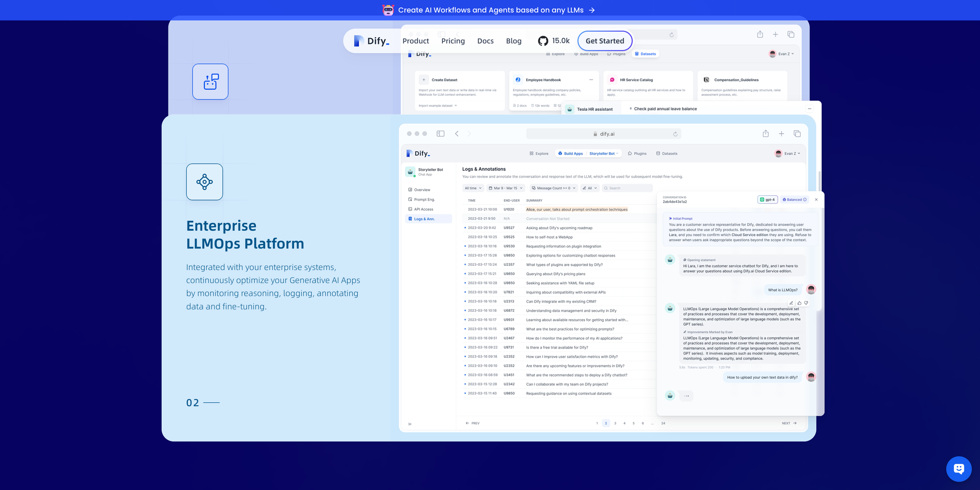Click the share icon in the front dify.ai browser window

coord(765,134)
